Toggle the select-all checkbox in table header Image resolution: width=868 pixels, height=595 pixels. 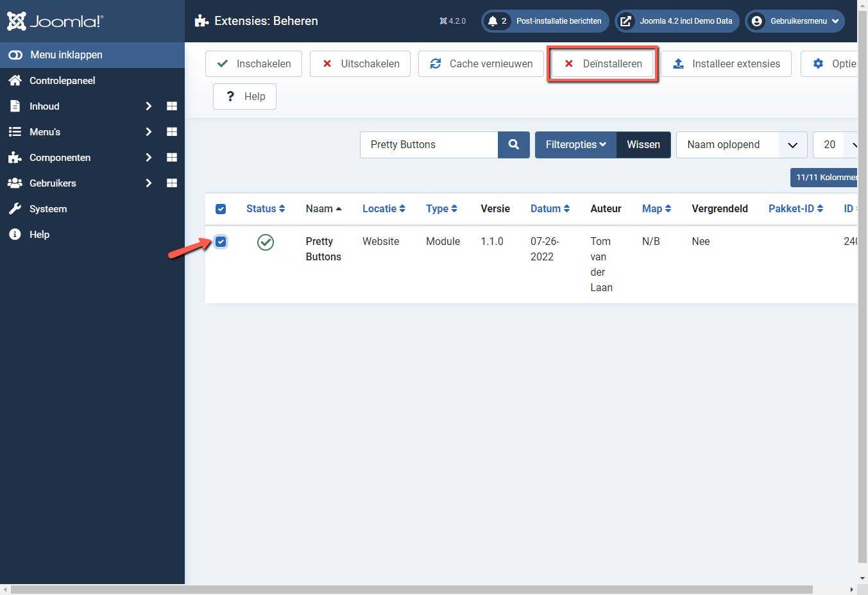[221, 208]
